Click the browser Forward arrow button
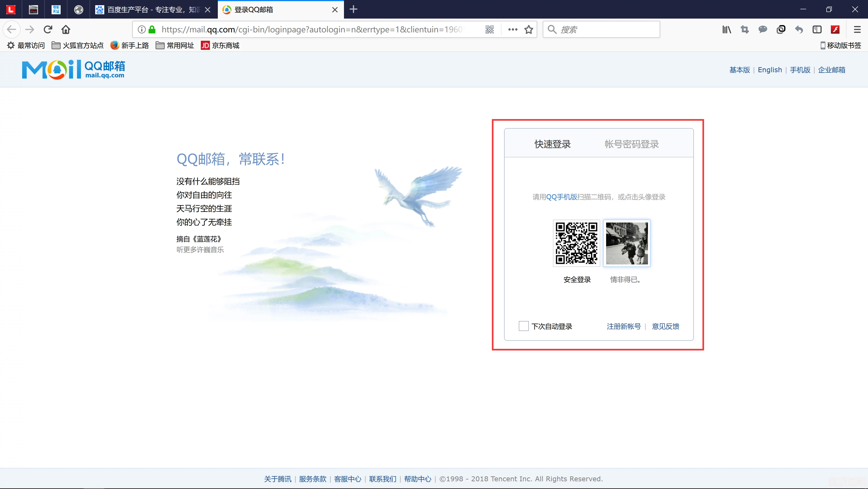 (30, 30)
